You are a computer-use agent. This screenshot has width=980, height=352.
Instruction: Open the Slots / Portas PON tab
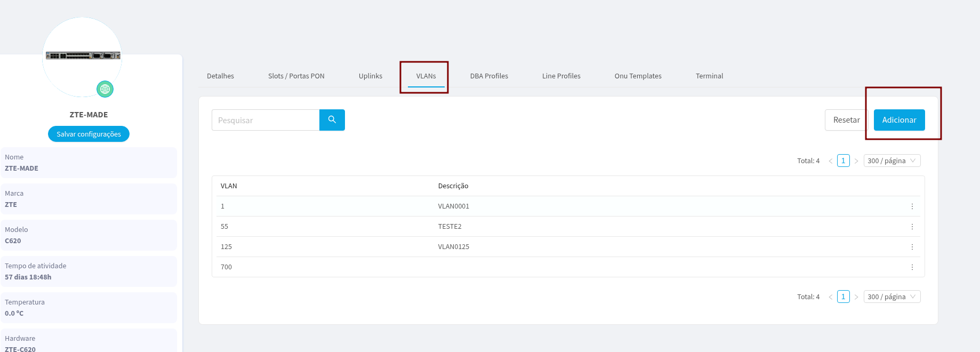296,76
